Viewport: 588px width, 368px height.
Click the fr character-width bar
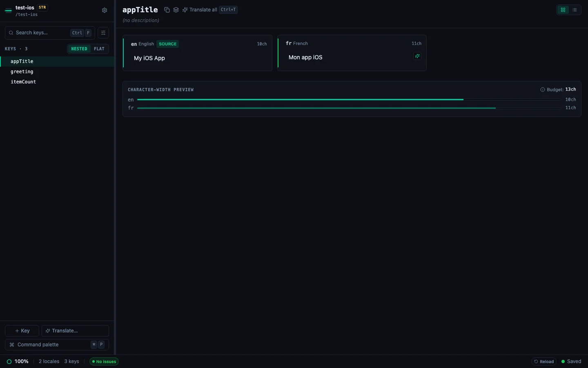[x=349, y=108]
